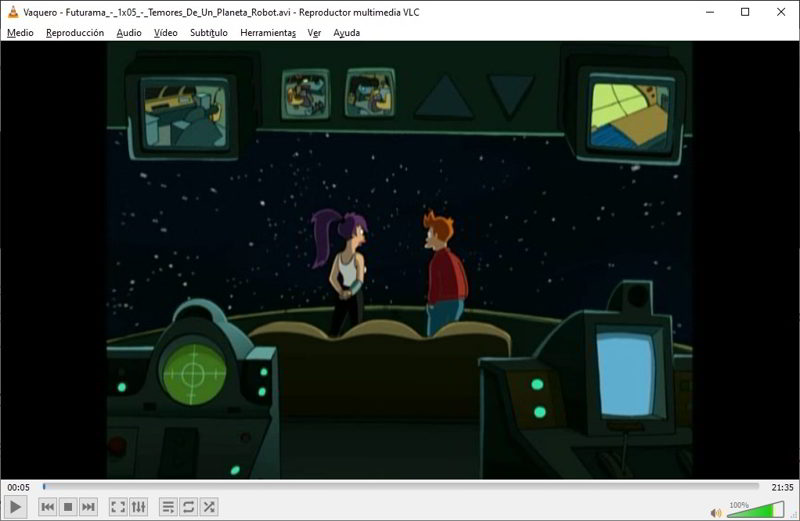This screenshot has height=521, width=800.
Task: Stop playback with the stop button
Action: [x=68, y=507]
